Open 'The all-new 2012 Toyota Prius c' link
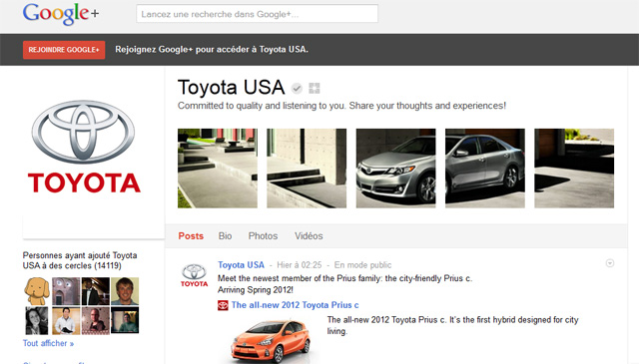 296,305
